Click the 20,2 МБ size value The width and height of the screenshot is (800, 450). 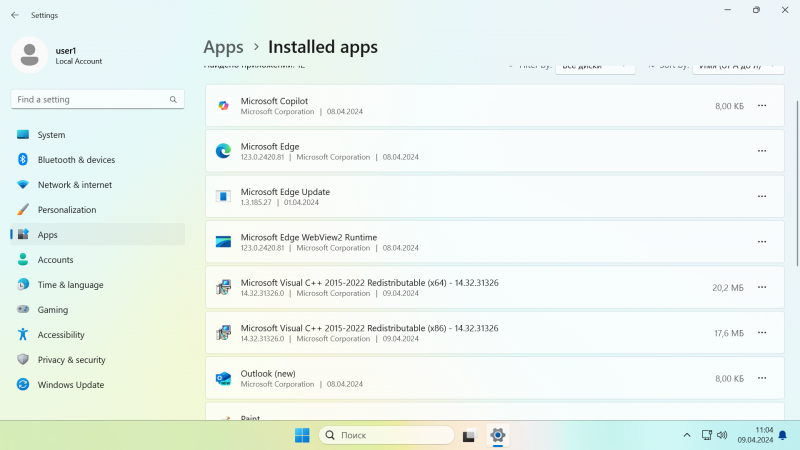728,288
